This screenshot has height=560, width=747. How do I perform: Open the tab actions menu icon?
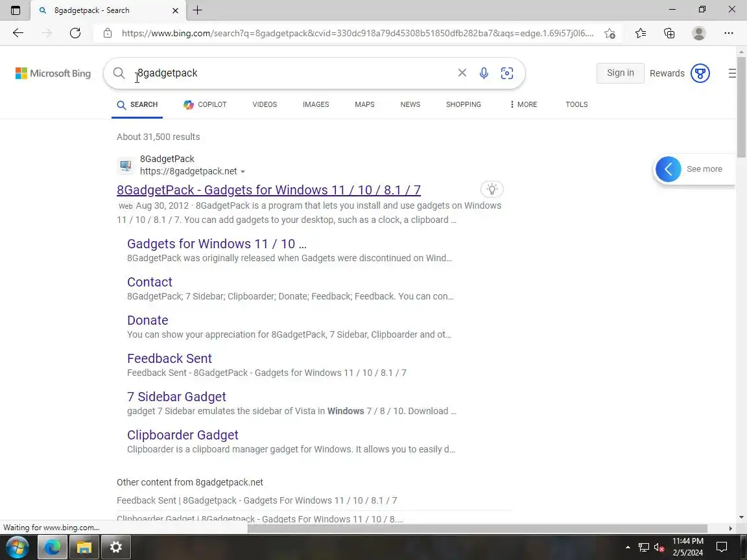pyautogui.click(x=16, y=10)
